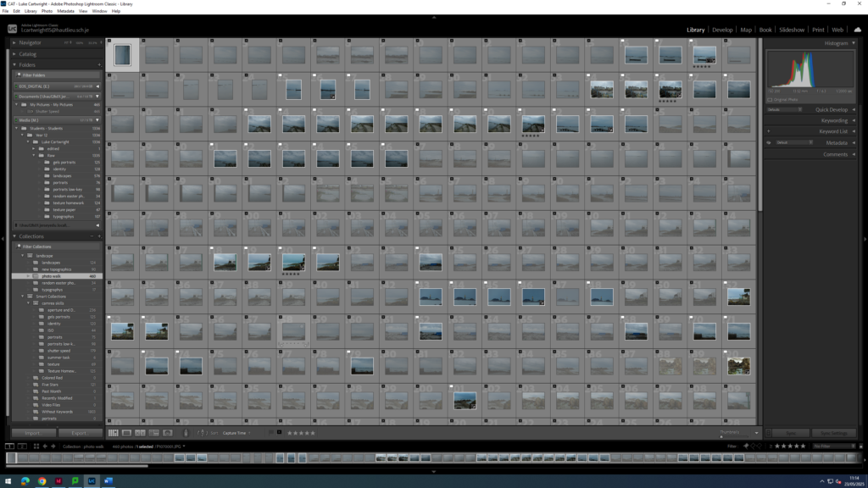Open the Slideshow module
868x488 pixels.
(792, 30)
